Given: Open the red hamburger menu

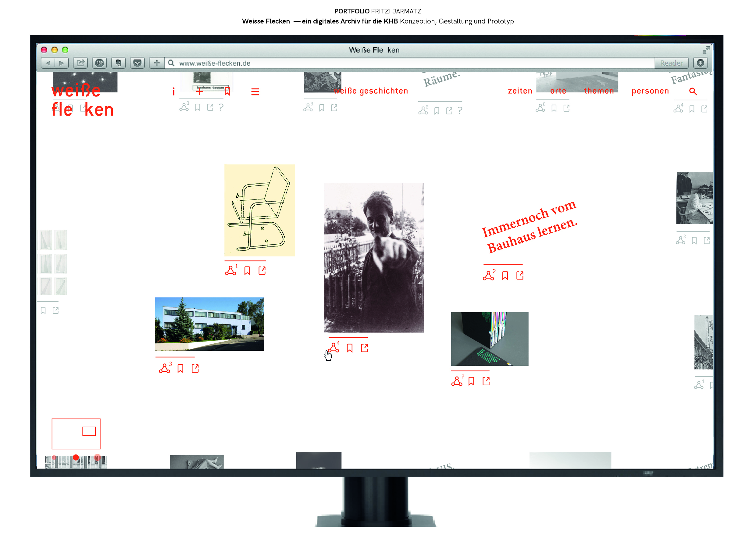Looking at the screenshot, I should pyautogui.click(x=255, y=91).
